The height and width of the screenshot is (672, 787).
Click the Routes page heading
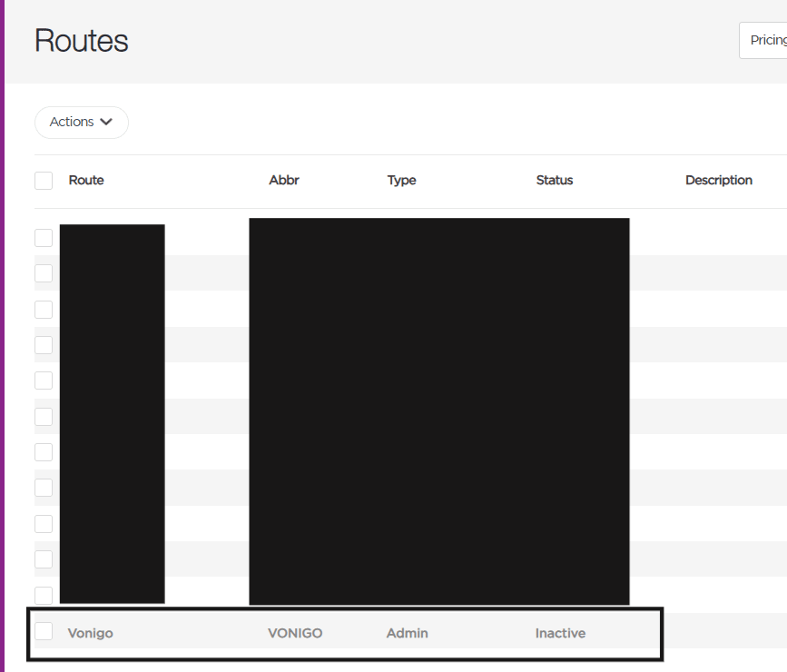tap(82, 41)
